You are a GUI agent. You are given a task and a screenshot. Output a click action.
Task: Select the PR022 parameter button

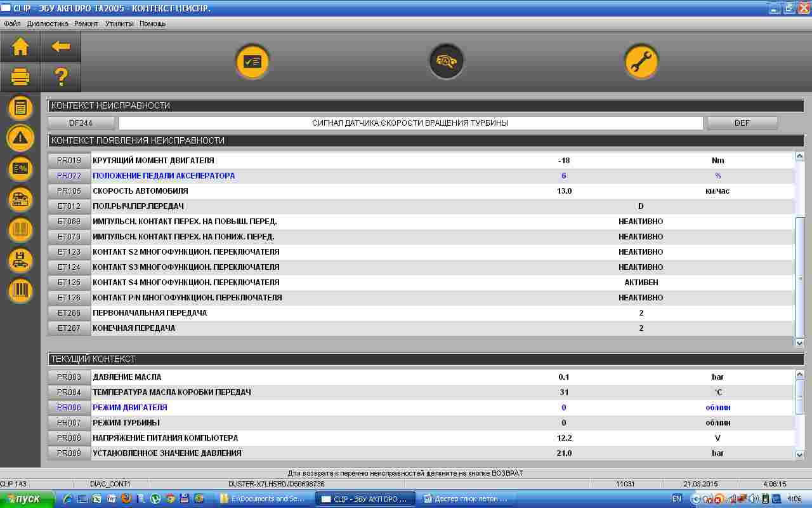(x=69, y=176)
